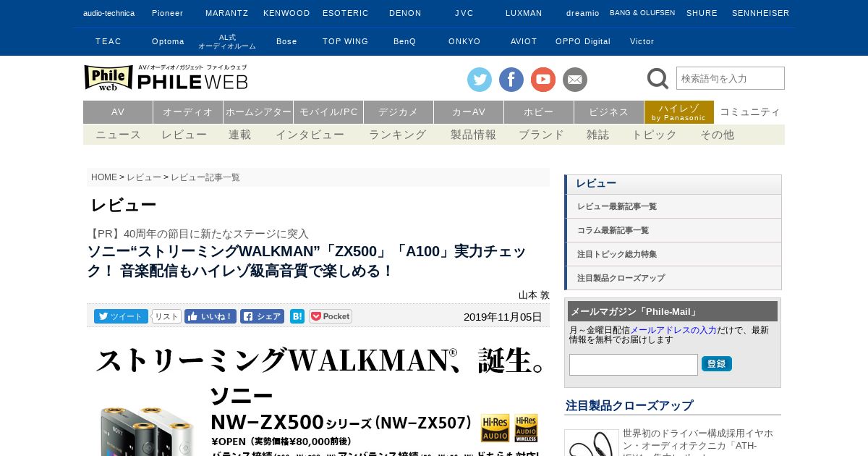
Task: Click レビュー記事一覧 in the breadcrumb
Action: (205, 177)
